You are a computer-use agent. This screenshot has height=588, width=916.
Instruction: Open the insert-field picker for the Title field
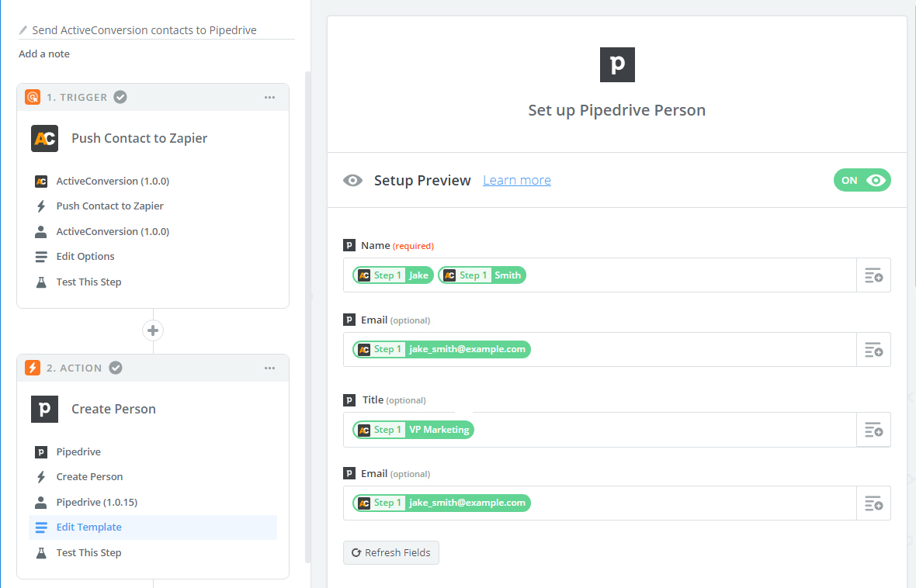click(x=873, y=430)
